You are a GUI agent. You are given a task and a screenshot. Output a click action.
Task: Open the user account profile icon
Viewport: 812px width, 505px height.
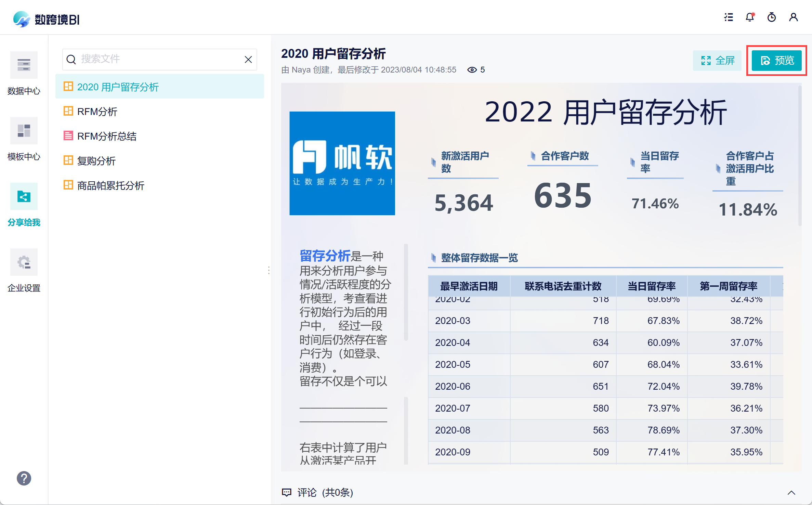(x=794, y=17)
